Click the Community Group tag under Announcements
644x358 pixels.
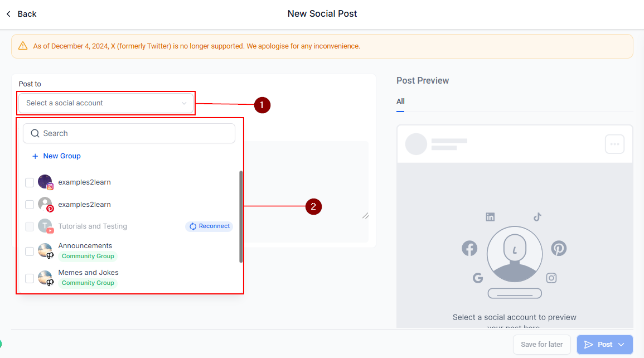point(88,256)
